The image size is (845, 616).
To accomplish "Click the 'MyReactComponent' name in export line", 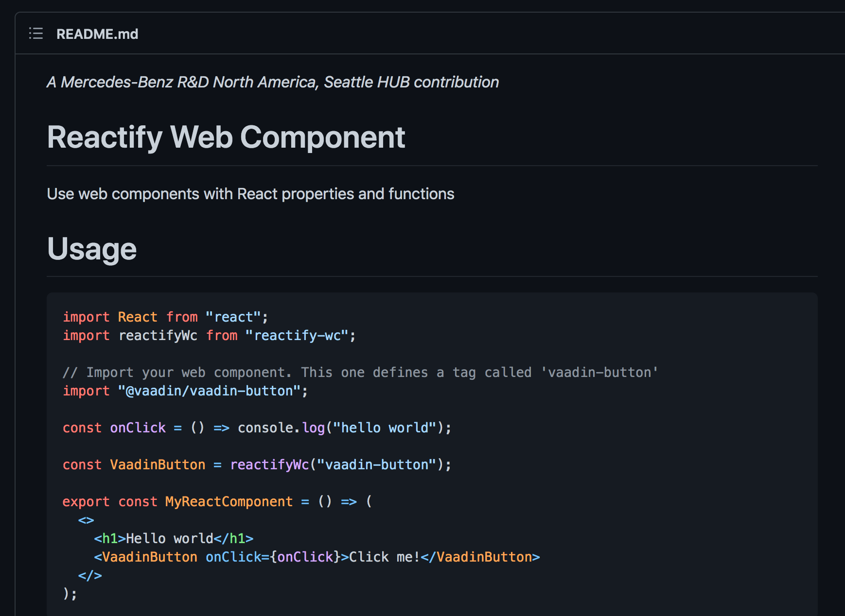I will (229, 502).
